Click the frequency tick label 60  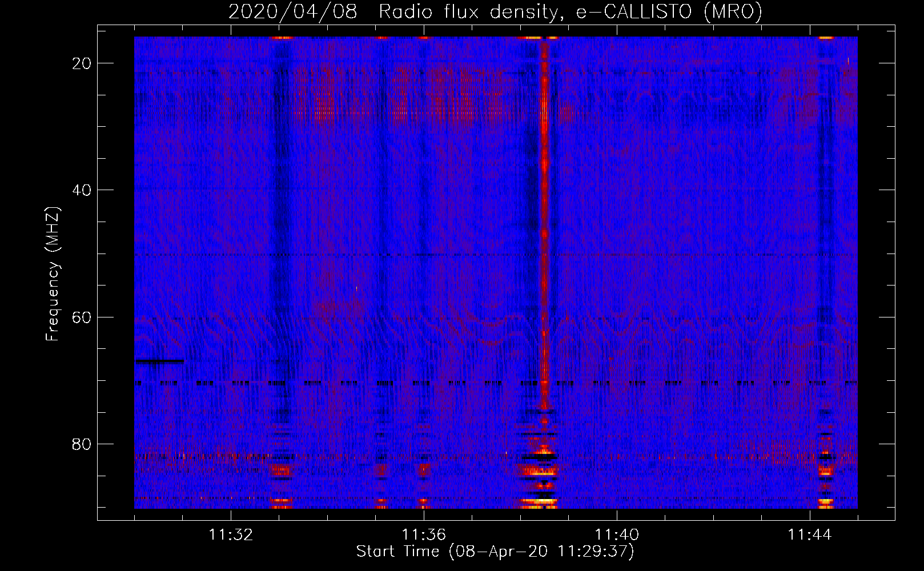(82, 317)
